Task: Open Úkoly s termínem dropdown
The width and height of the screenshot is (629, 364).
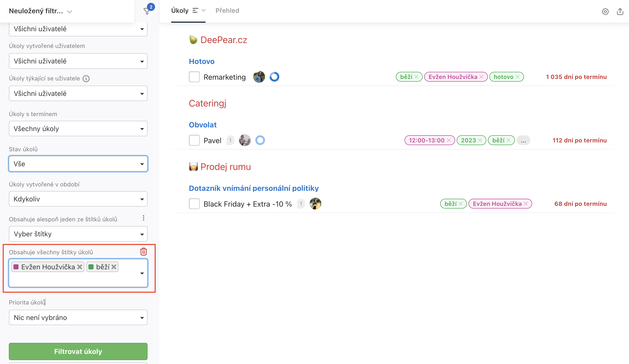Action: pos(78,129)
